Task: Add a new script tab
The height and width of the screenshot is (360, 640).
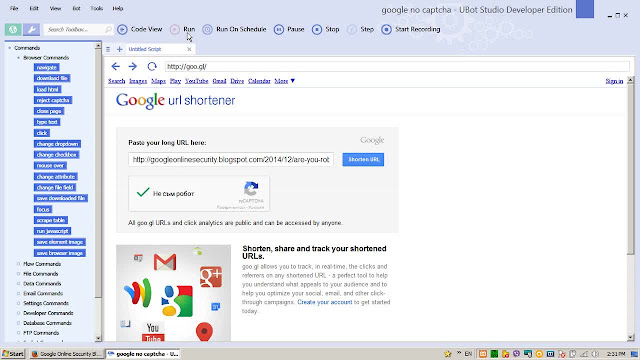Action: click(119, 49)
